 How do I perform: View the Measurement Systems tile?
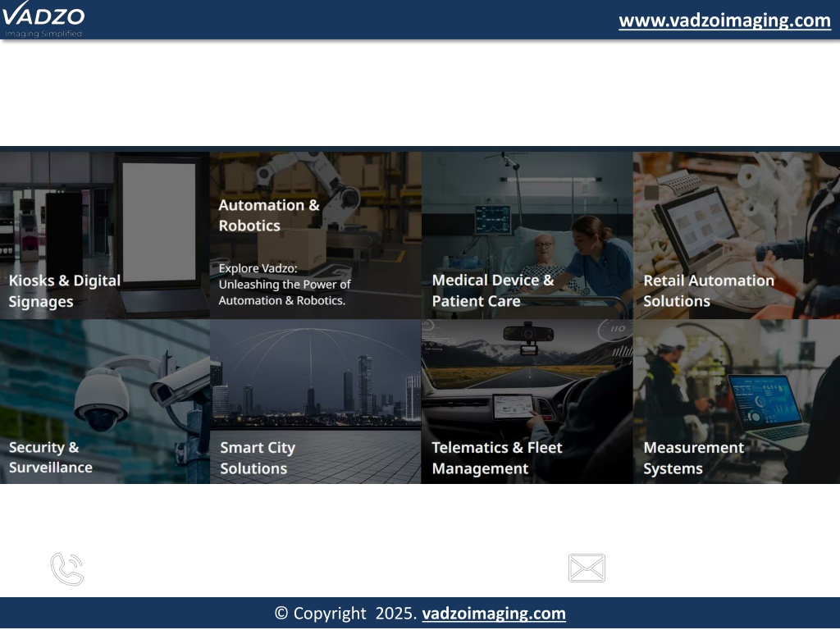coord(737,401)
